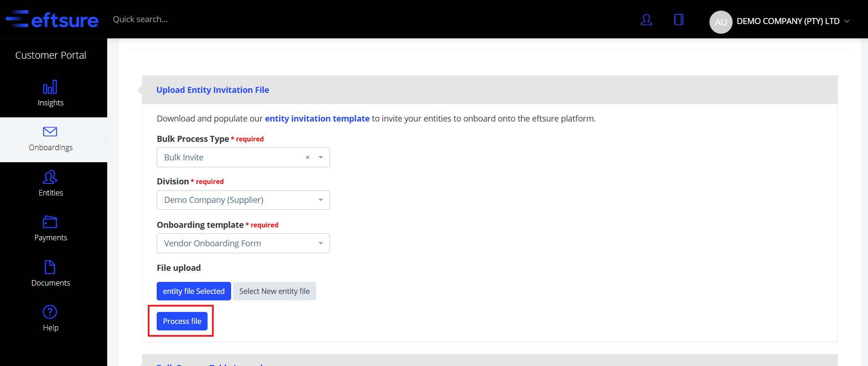The height and width of the screenshot is (366, 868).
Task: Click the entity file Selected button
Action: point(194,291)
